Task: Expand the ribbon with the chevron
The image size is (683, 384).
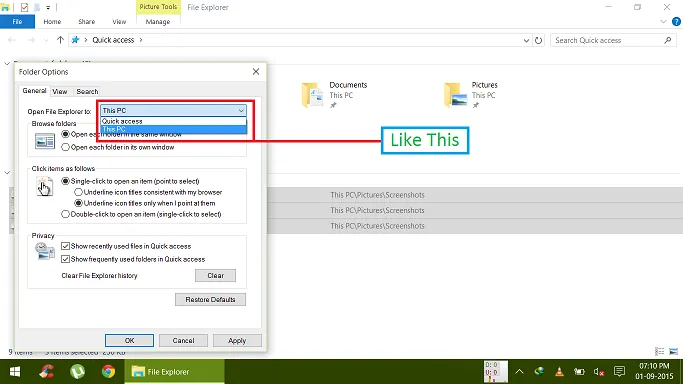Action: (663, 21)
